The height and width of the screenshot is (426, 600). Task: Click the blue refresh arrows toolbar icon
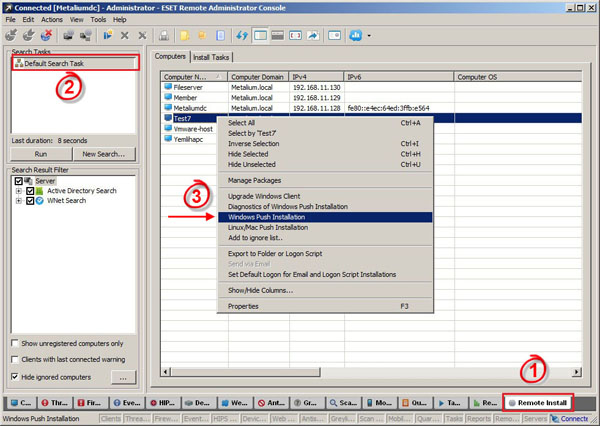pyautogui.click(x=242, y=36)
